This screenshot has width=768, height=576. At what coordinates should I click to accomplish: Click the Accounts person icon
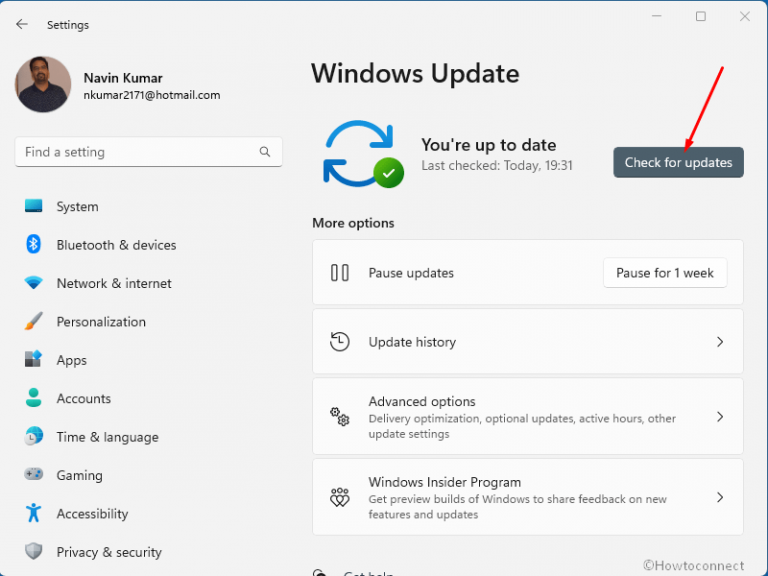click(33, 397)
